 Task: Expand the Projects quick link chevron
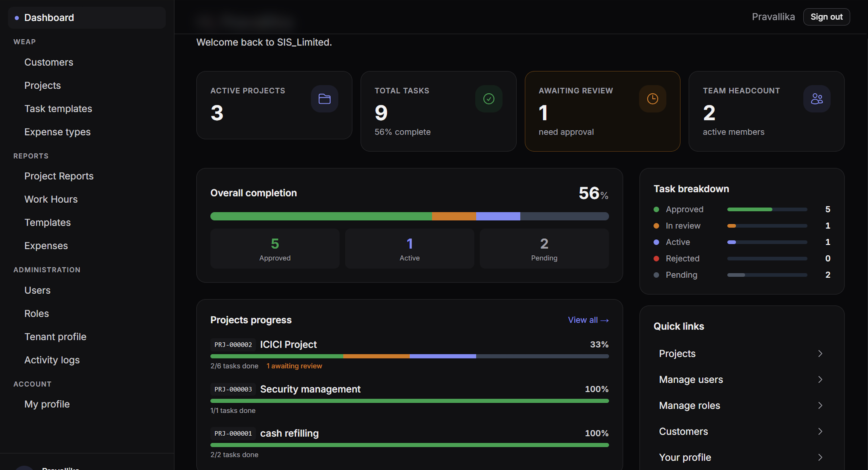point(820,354)
